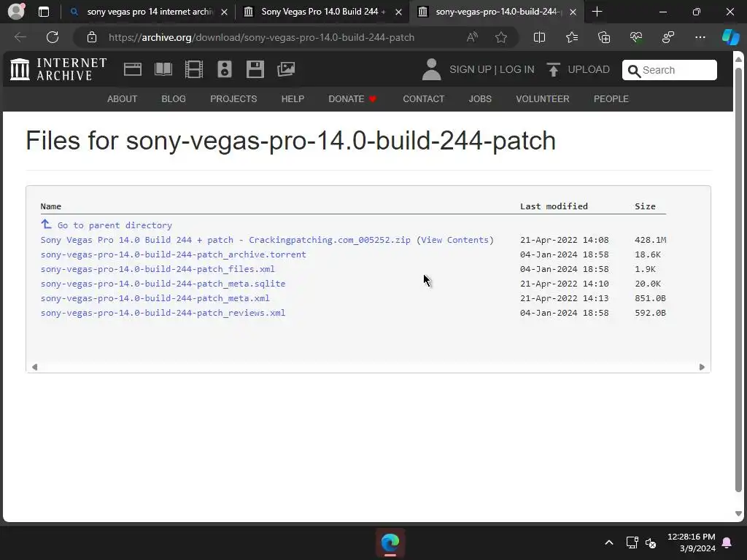Screen dimensions: 747x560
Task: Open CONTACT in the navigation bar
Action: coord(424,98)
